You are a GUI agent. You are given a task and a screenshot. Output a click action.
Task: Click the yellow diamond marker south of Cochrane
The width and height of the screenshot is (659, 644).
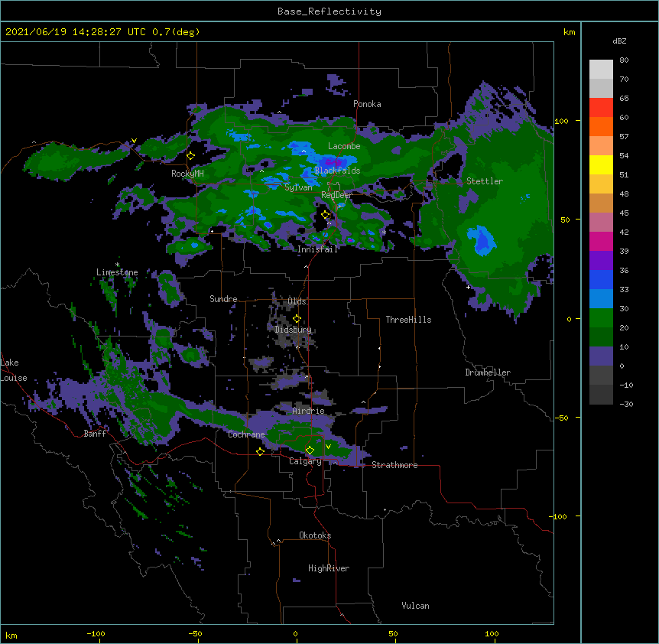[x=260, y=451]
